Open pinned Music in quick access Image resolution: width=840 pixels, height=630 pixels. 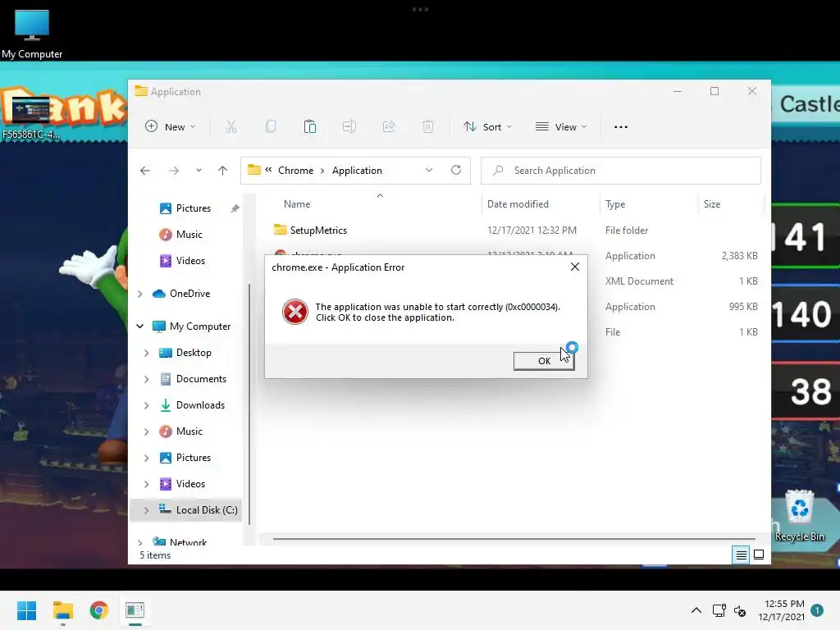[189, 235]
